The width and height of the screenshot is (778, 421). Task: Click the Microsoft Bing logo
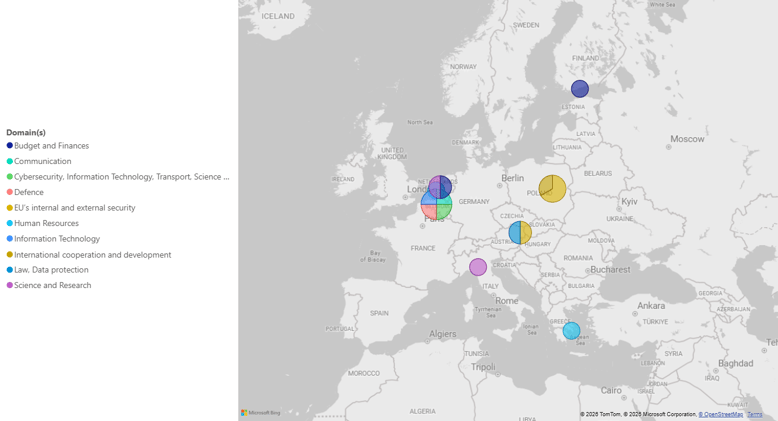pos(261,413)
